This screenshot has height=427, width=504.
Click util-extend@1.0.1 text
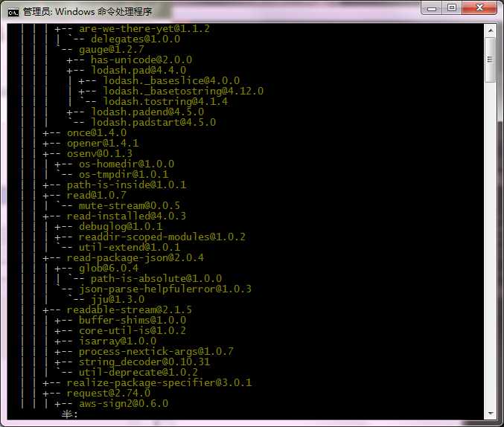(130, 248)
